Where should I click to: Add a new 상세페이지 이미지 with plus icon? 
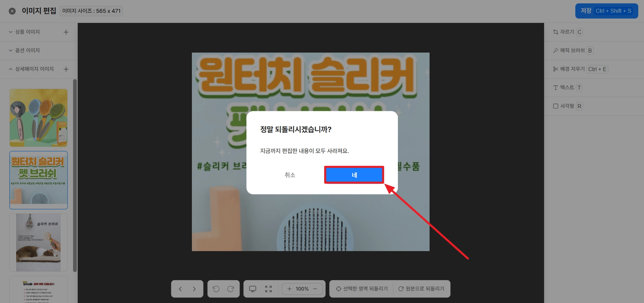pyautogui.click(x=66, y=69)
